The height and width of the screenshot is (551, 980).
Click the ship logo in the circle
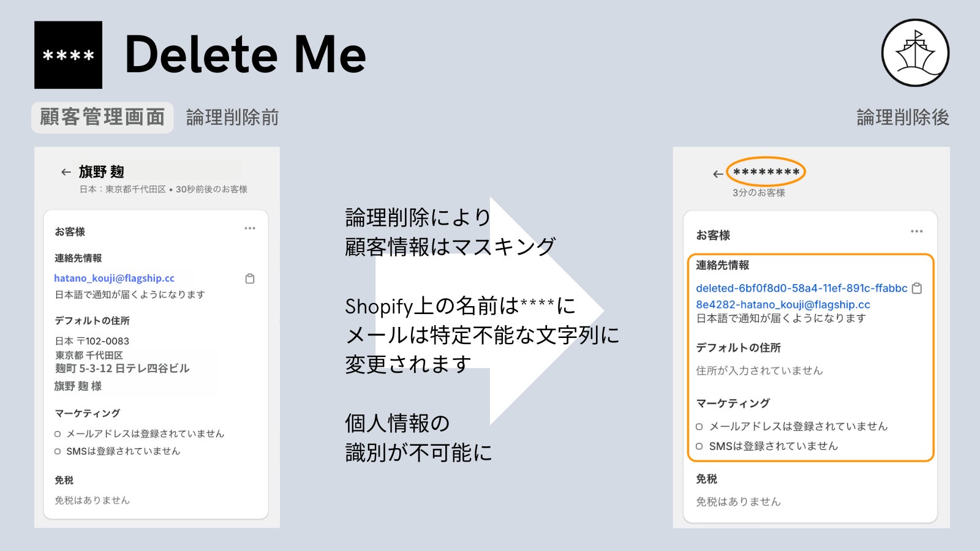(915, 53)
